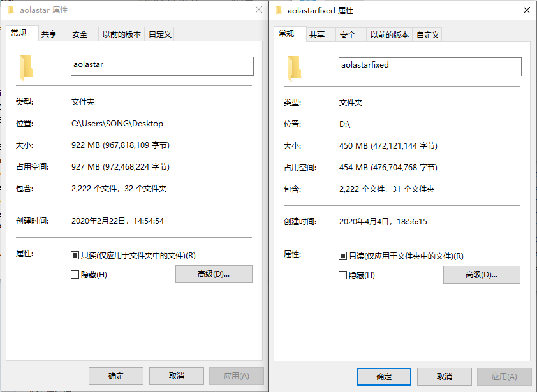Screen dimensions: 537x392
Task: Click 取消 in aolastar window
Action: [x=177, y=376]
